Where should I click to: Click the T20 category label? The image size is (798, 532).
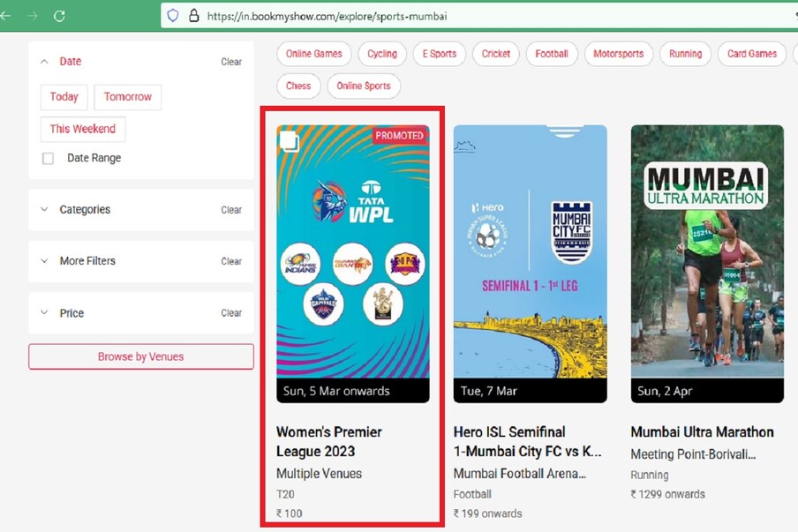click(x=285, y=494)
